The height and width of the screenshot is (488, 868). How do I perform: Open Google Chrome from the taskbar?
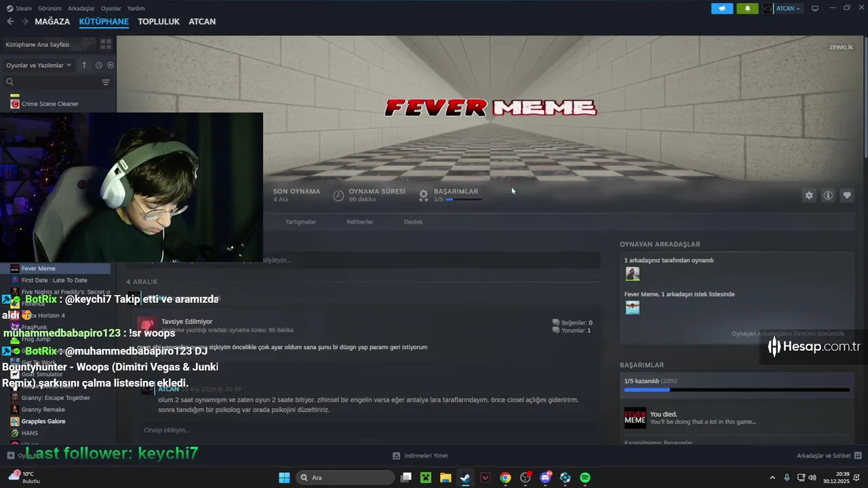coord(505,477)
